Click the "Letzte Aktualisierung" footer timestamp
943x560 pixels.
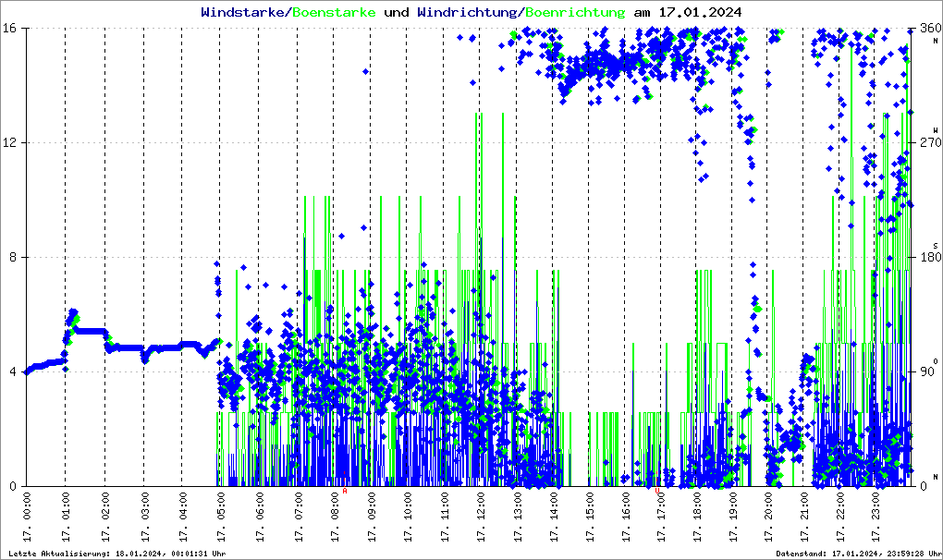116,554
